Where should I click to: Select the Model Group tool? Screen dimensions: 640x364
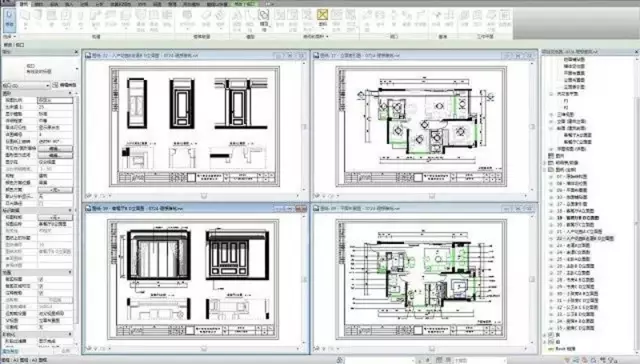click(264, 20)
